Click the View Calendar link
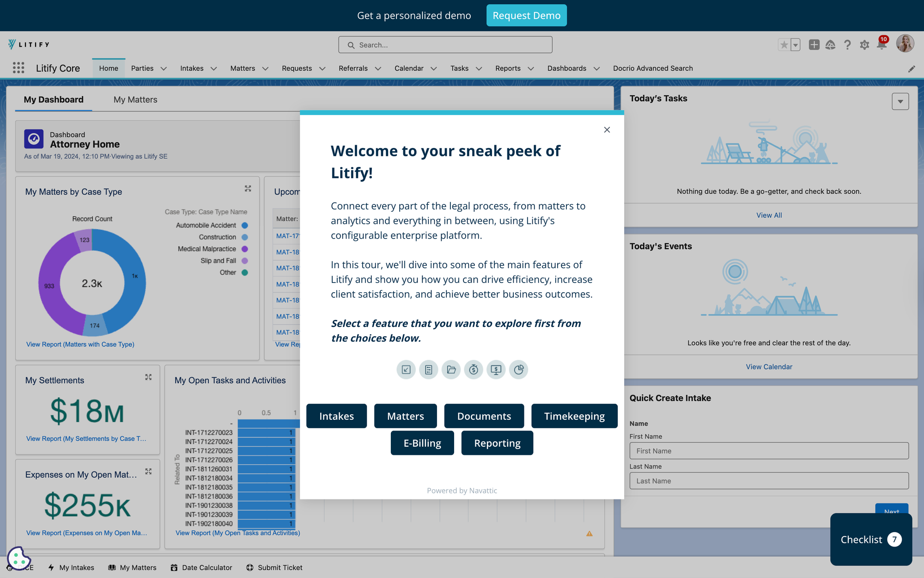Viewport: 924px width, 578px height. [x=769, y=367]
